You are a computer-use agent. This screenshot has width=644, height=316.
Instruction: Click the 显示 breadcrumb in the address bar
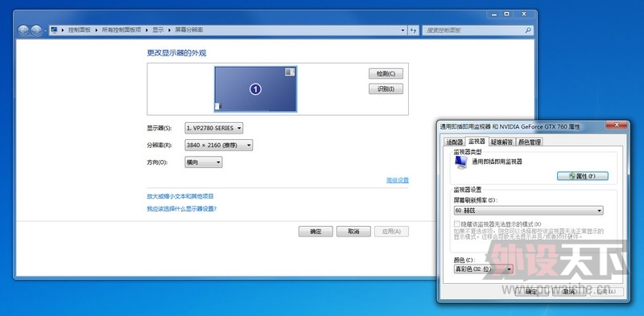pos(158,30)
